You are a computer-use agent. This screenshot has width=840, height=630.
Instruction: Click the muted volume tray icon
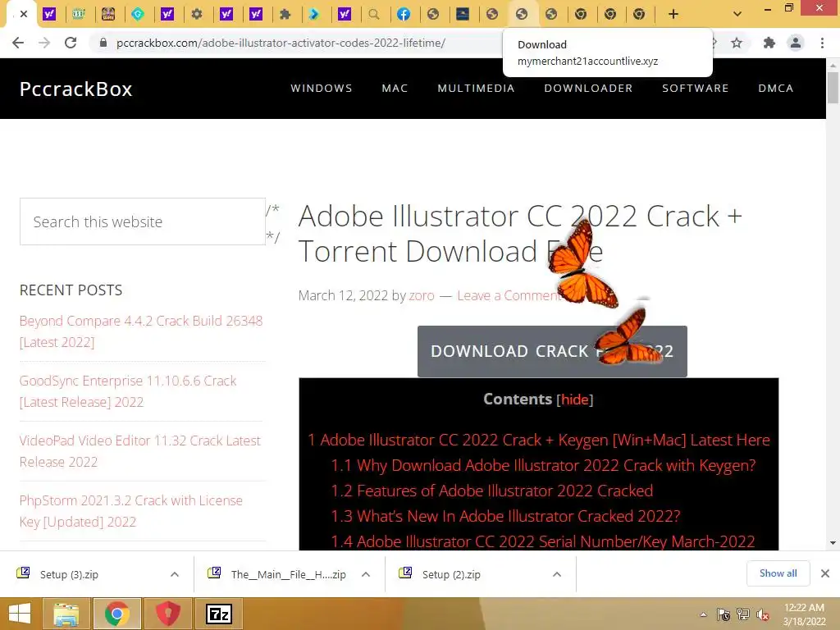click(x=763, y=614)
